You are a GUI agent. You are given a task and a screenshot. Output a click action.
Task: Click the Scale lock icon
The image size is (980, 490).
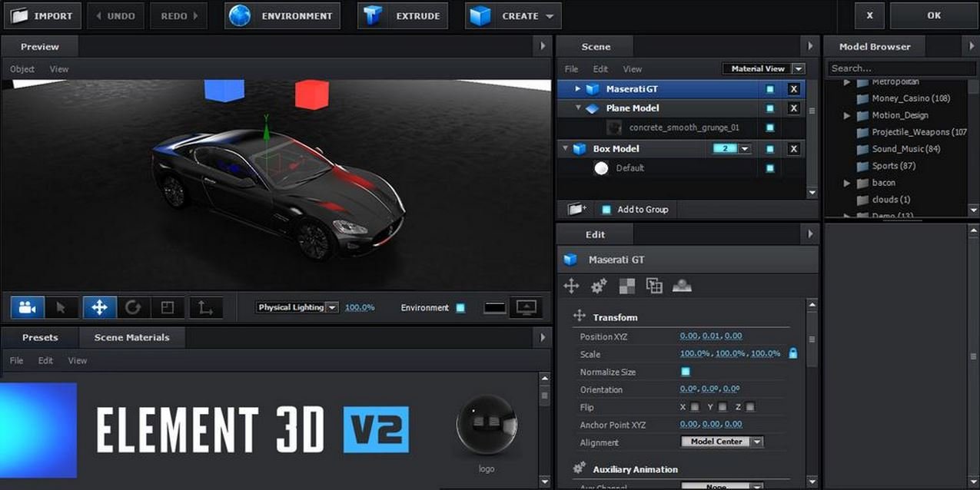793,353
